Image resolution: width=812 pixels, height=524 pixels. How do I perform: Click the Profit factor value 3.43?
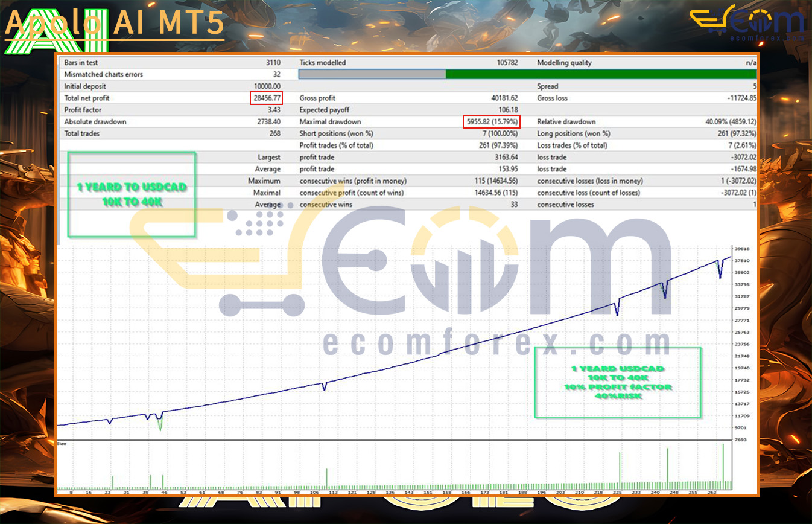tap(273, 110)
